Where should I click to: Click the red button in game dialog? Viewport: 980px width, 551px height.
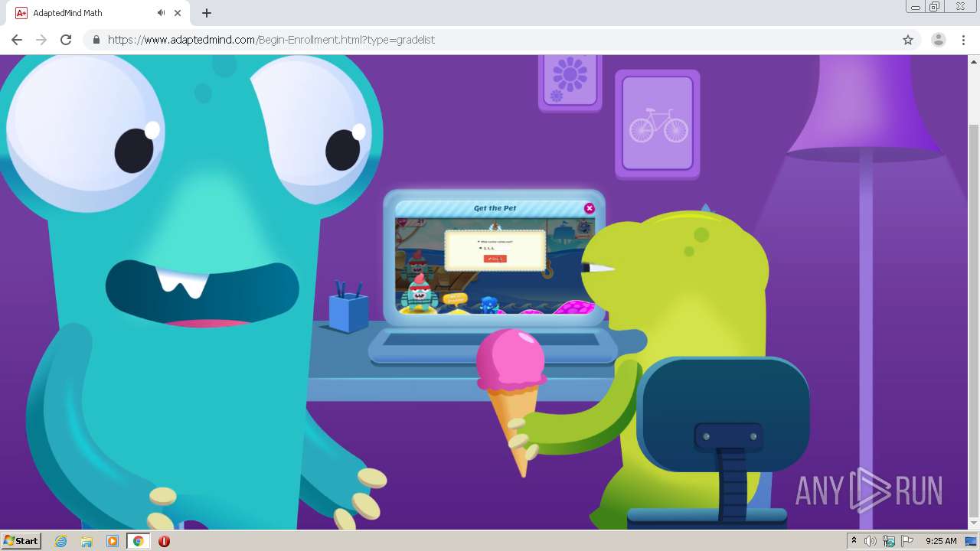click(x=495, y=259)
